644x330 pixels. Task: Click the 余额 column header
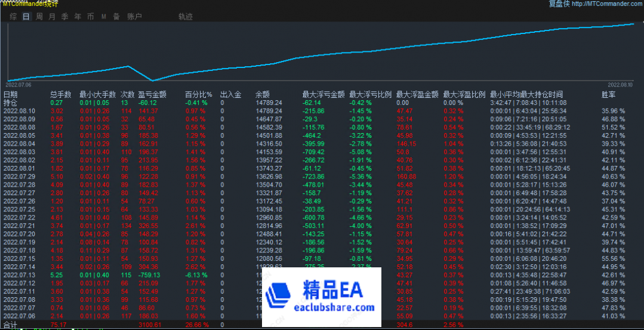point(263,94)
